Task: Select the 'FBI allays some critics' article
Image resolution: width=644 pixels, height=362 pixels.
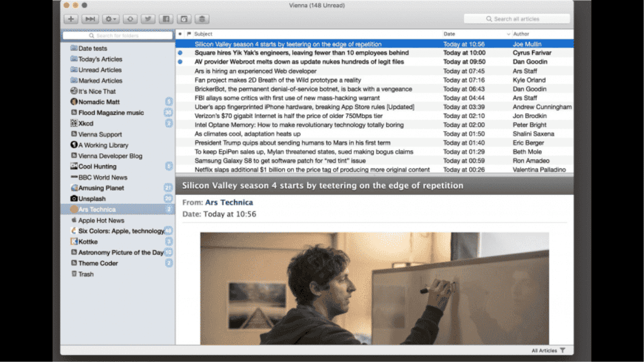Action: point(374,98)
